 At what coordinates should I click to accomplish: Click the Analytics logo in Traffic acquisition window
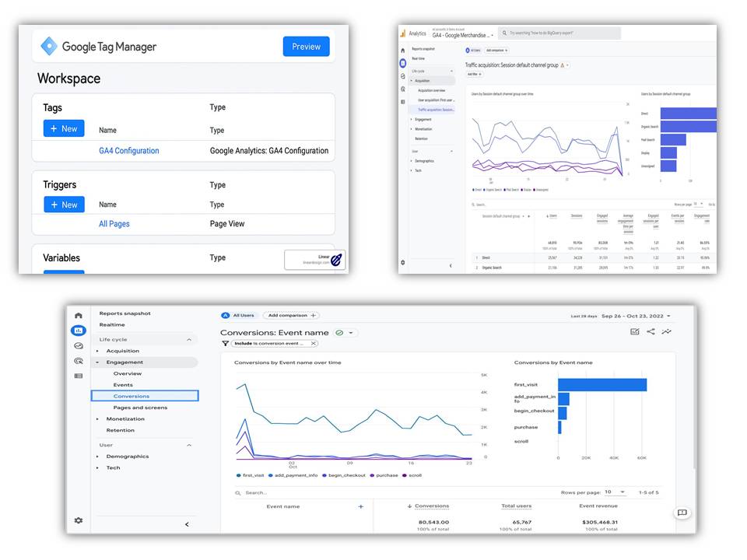click(x=402, y=33)
